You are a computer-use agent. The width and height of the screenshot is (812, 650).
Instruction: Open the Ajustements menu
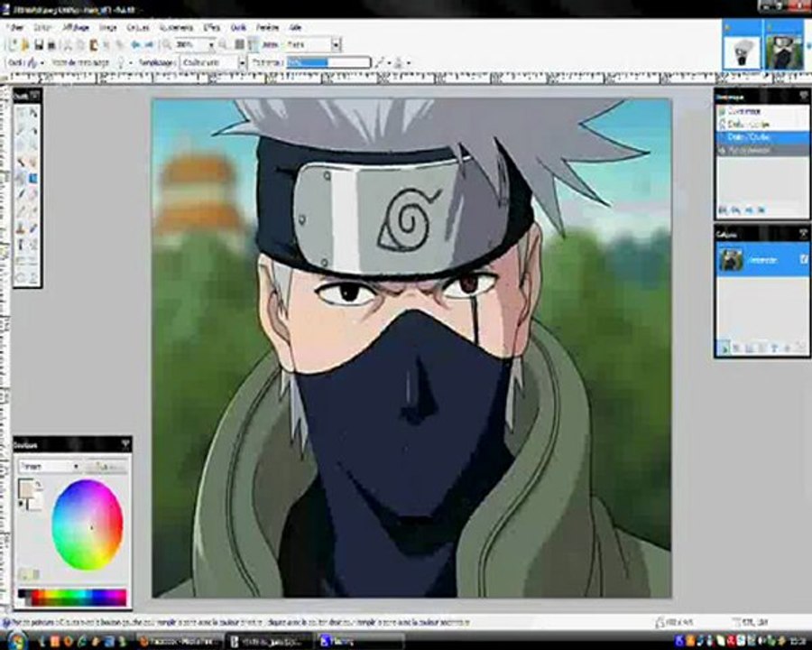click(x=176, y=27)
